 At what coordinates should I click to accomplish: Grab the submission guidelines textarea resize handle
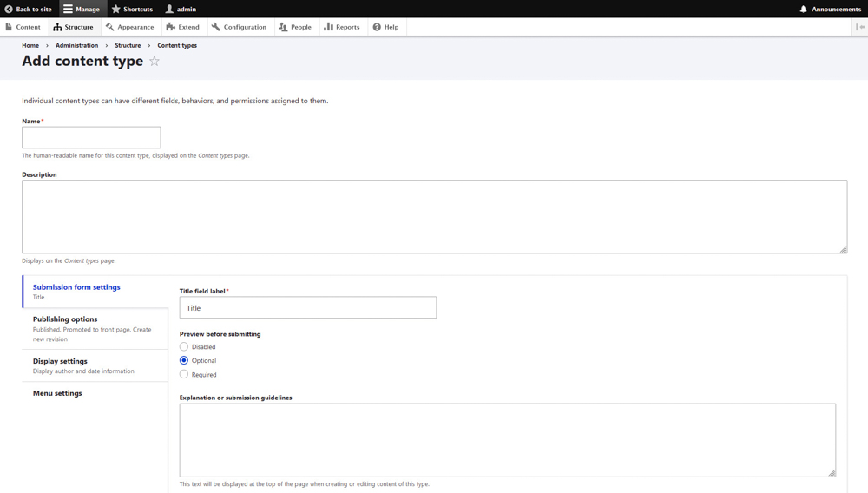coord(832,472)
